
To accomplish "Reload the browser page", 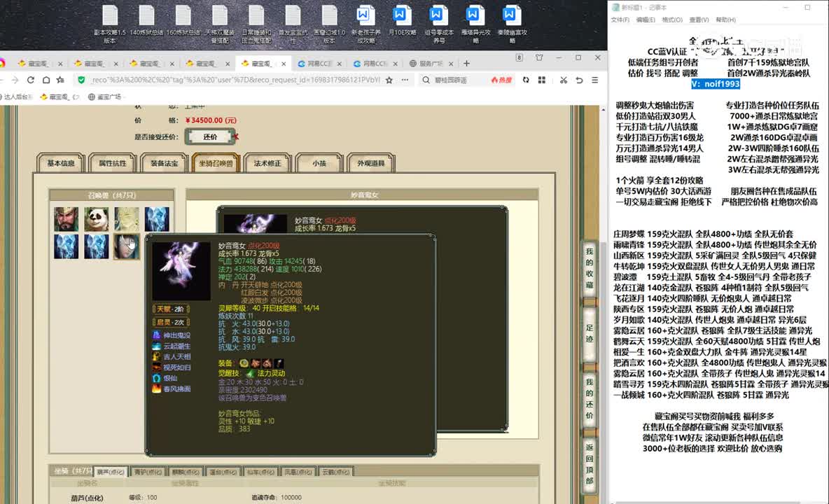I will coord(31,80).
